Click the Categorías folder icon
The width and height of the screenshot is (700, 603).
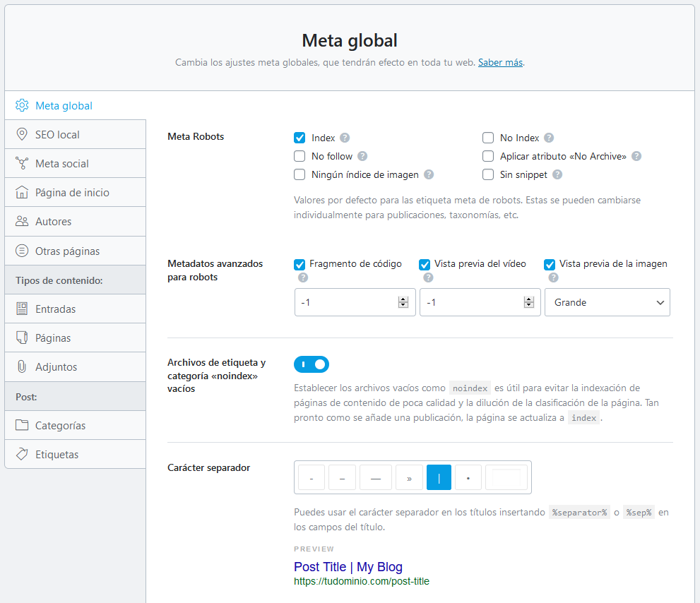(22, 425)
